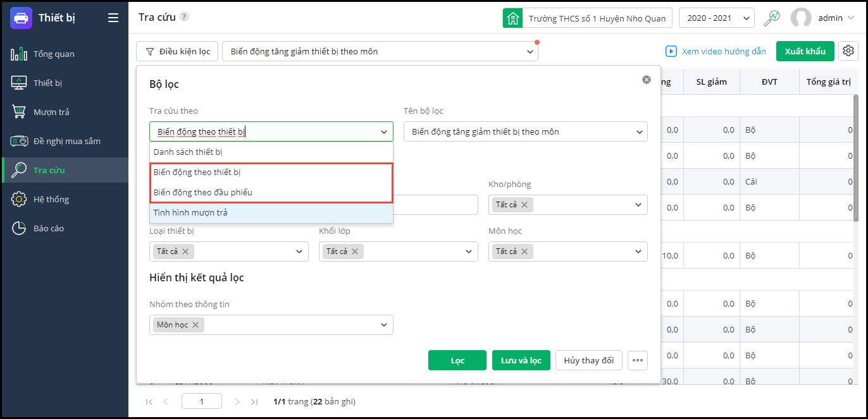
Task: Click the hamburger menu icon in sidebar
Action: pyautogui.click(x=113, y=18)
